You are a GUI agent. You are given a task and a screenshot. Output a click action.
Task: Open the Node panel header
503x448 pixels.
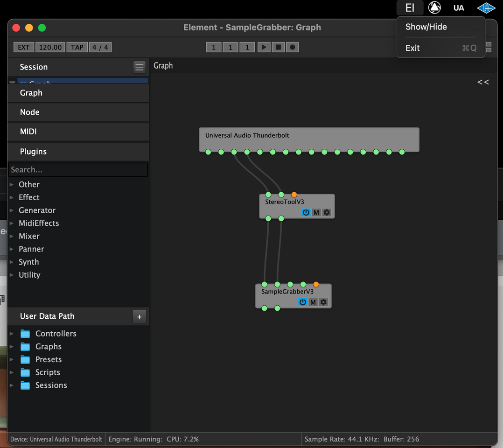click(78, 112)
